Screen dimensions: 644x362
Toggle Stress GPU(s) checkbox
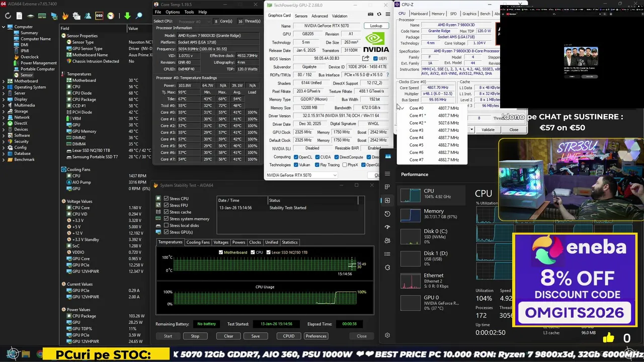click(166, 232)
